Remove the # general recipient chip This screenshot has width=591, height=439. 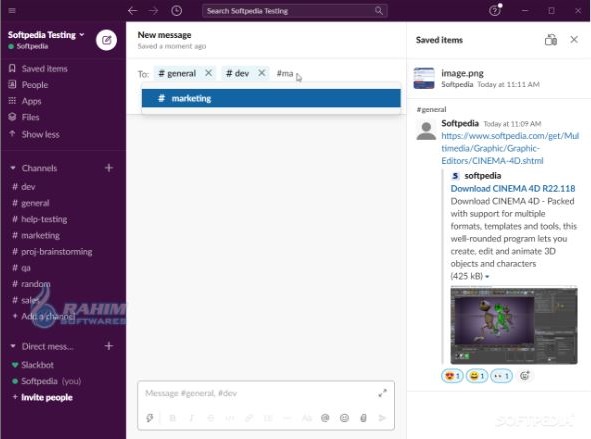click(x=208, y=73)
